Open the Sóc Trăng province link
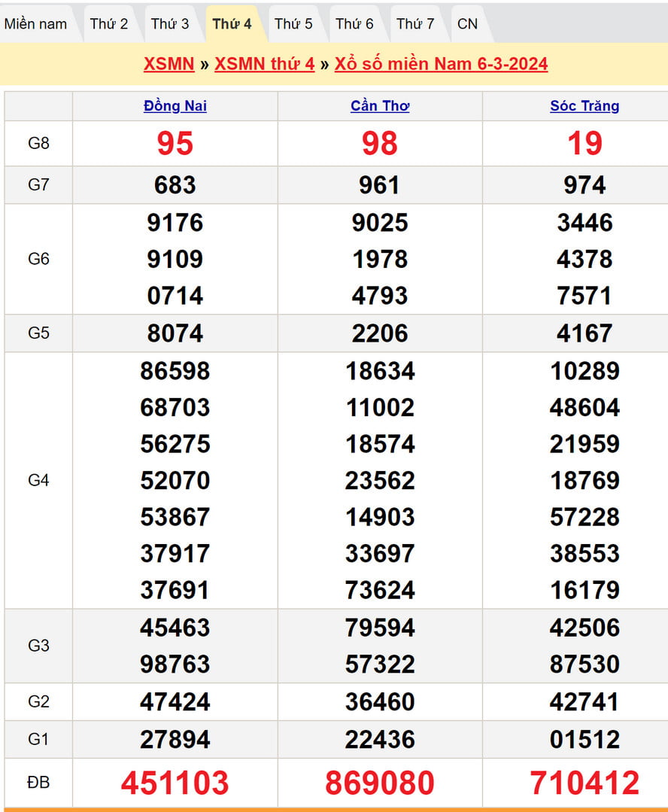 coord(584,106)
